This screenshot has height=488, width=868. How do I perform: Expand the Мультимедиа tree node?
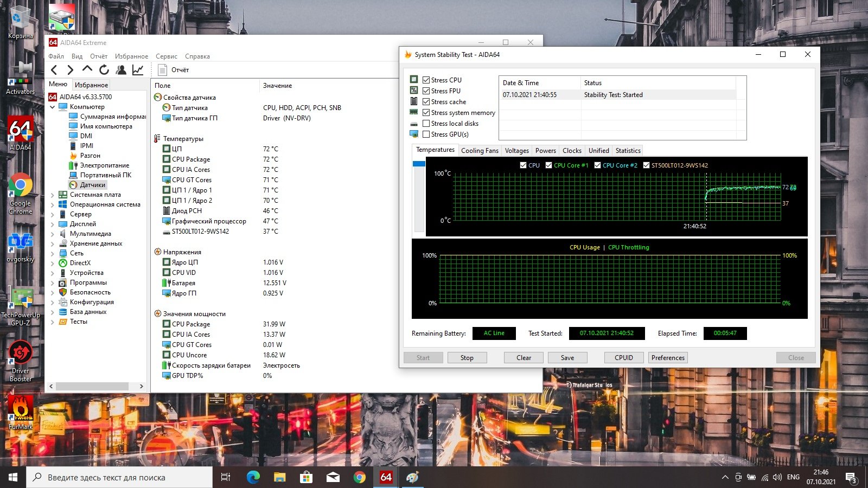pyautogui.click(x=53, y=234)
